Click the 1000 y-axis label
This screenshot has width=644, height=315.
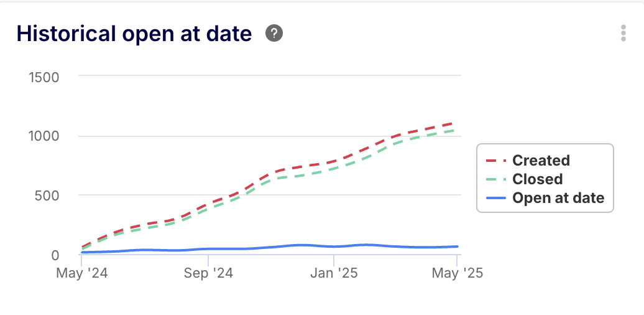44,136
